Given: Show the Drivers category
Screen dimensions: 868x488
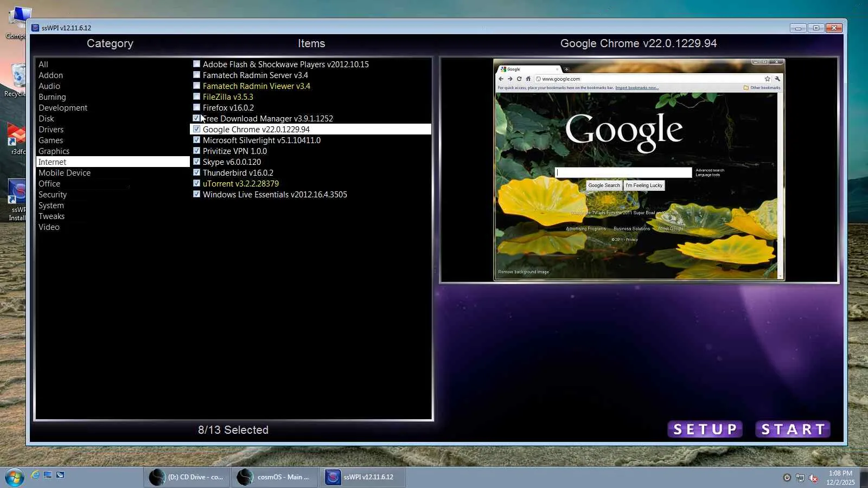Looking at the screenshot, I should [x=51, y=130].
